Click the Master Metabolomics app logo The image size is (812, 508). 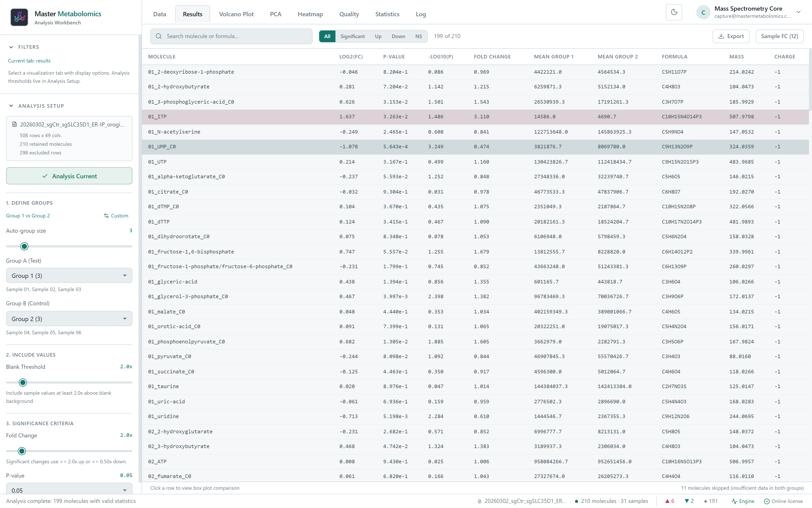[x=19, y=17]
